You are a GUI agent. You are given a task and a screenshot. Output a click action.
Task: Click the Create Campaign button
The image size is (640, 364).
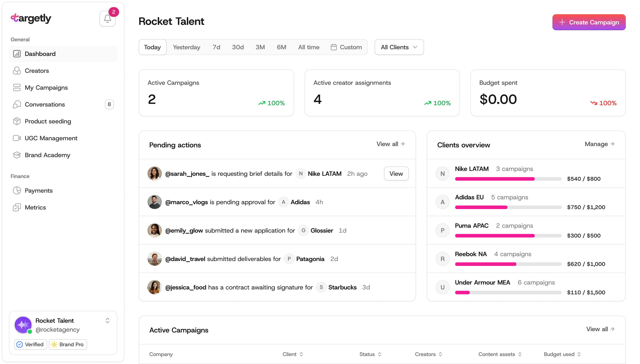tap(589, 22)
